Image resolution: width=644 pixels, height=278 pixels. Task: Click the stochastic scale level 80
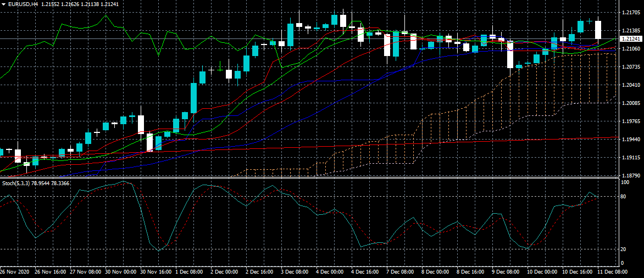pos(624,197)
